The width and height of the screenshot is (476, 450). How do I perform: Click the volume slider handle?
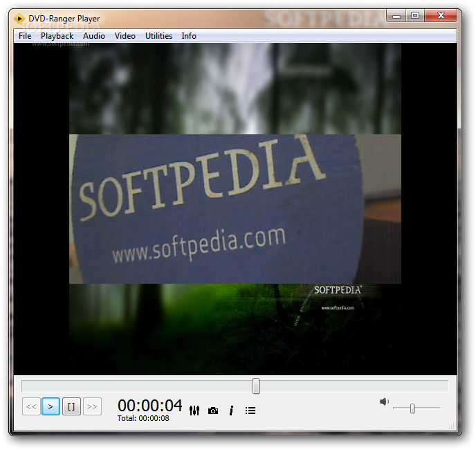[412, 408]
